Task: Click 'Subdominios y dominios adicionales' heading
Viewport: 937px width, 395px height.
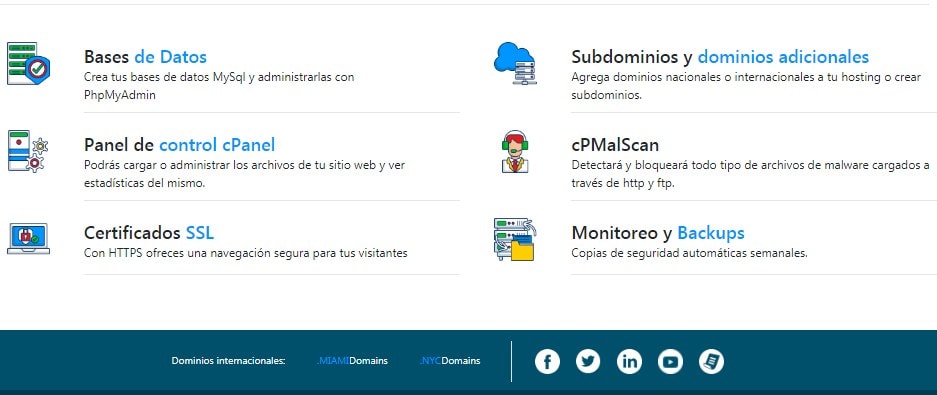Action: pos(720,57)
